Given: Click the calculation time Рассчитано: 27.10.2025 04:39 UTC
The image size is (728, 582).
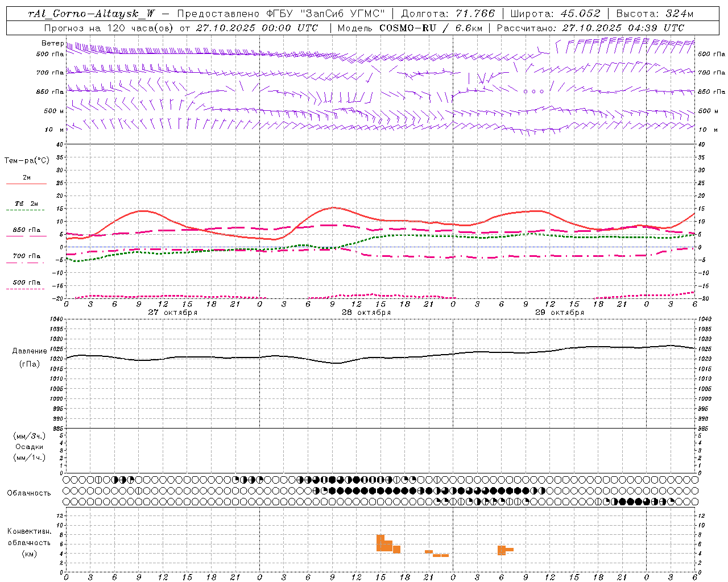Looking at the screenshot, I should tap(590, 28).
